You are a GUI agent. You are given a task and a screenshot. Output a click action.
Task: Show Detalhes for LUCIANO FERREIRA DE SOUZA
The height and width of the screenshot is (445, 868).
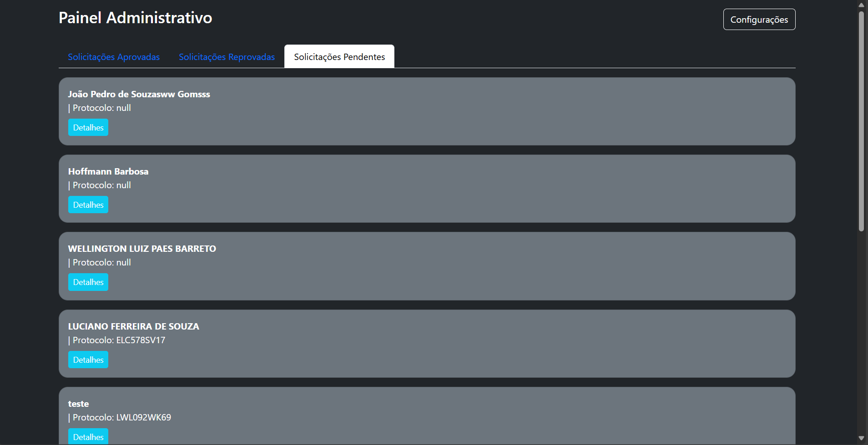[88, 360]
